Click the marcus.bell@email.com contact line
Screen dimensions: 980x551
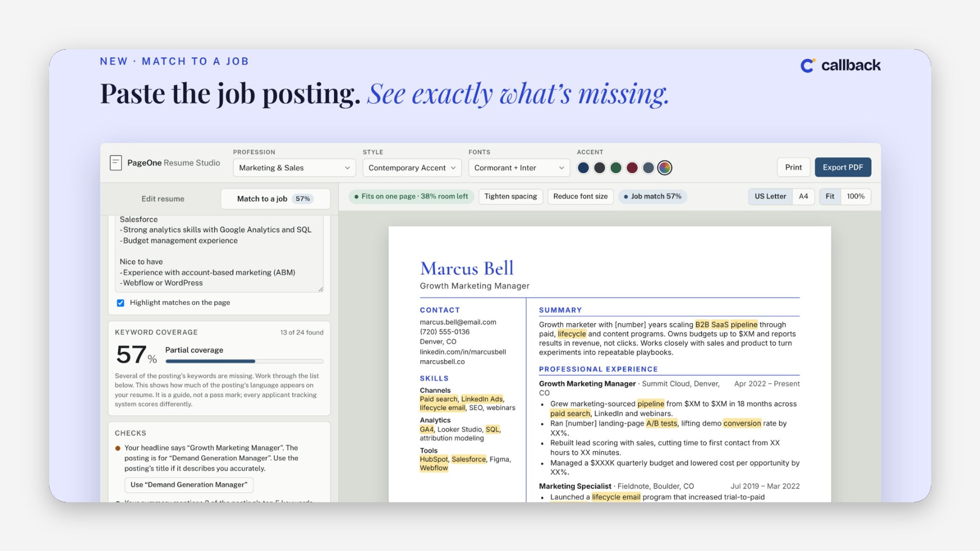458,322
